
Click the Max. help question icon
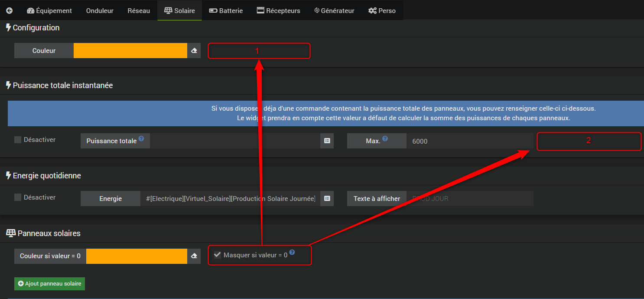(385, 139)
